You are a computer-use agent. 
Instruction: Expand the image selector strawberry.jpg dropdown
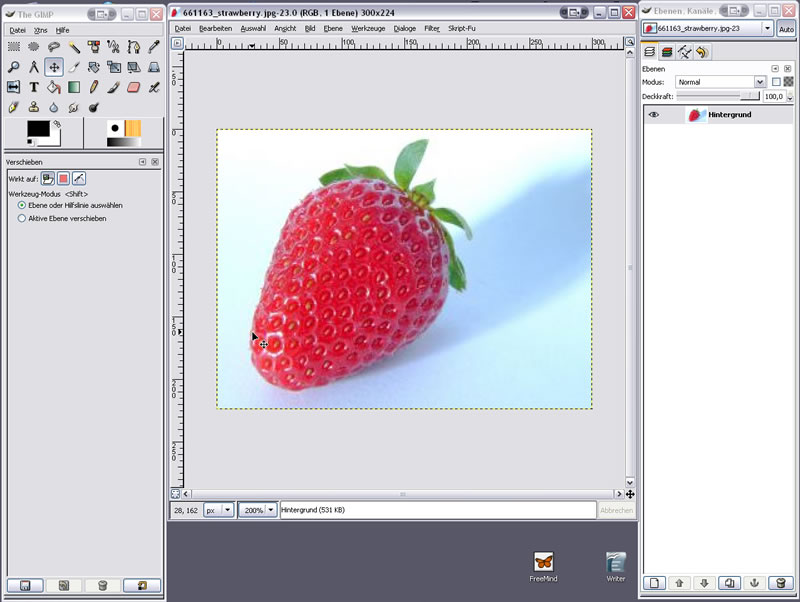[767, 29]
